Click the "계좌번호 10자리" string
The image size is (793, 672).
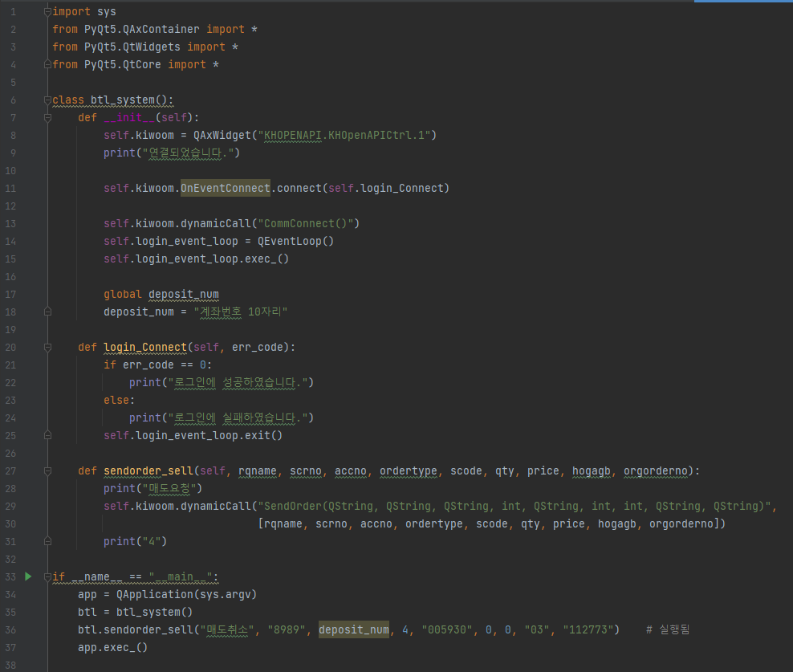coord(241,312)
